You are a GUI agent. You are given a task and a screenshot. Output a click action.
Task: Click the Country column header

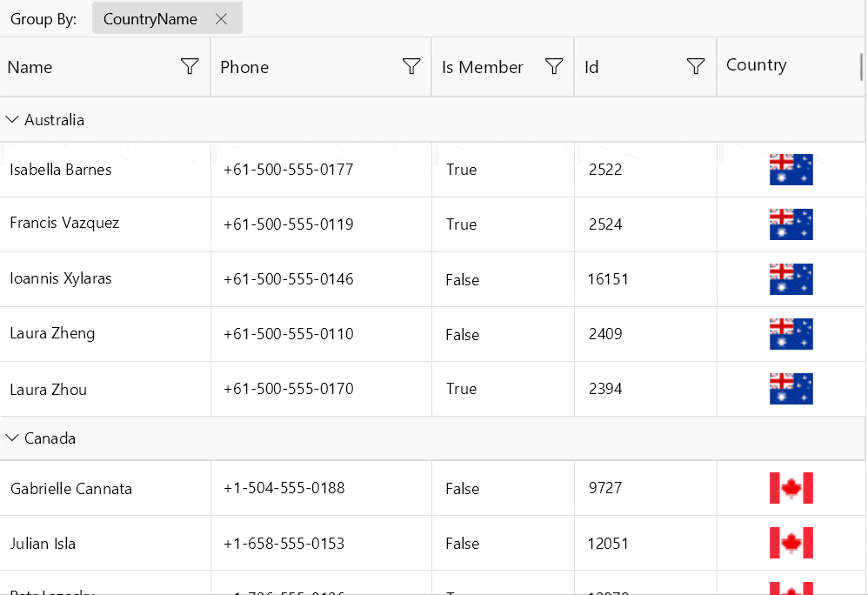756,64
